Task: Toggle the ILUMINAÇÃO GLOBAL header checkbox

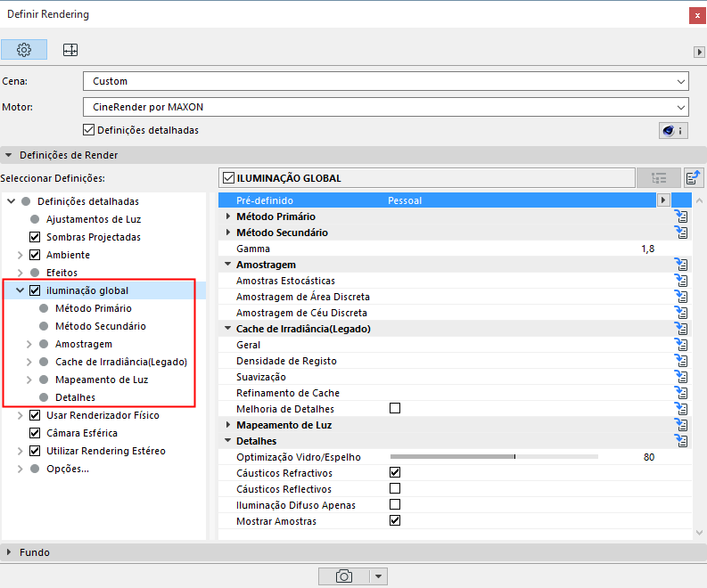Action: 228,178
